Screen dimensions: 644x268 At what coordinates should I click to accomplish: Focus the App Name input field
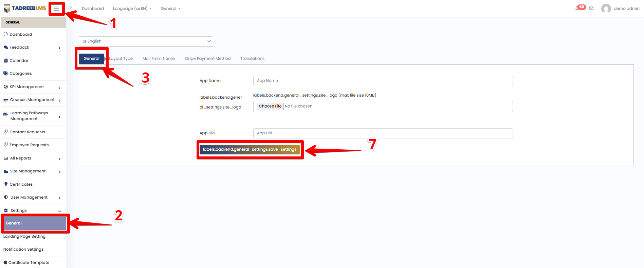pos(383,81)
